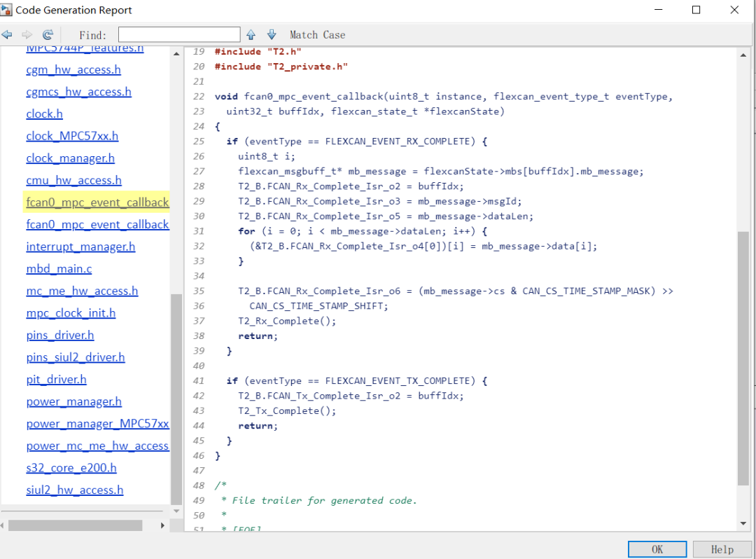Click the T2_Rx_Complete(); code line
This screenshot has height=559, width=756.
(x=287, y=321)
